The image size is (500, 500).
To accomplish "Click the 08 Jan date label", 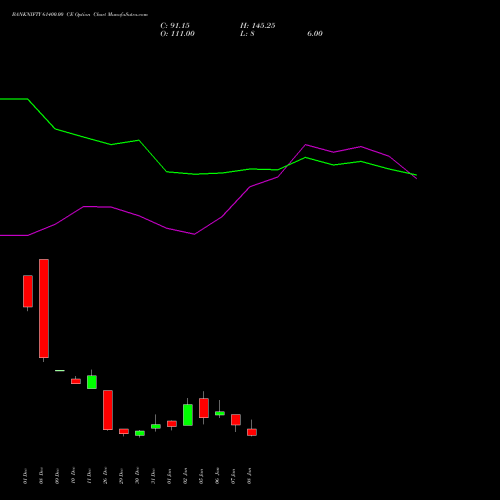I will [x=249, y=476].
